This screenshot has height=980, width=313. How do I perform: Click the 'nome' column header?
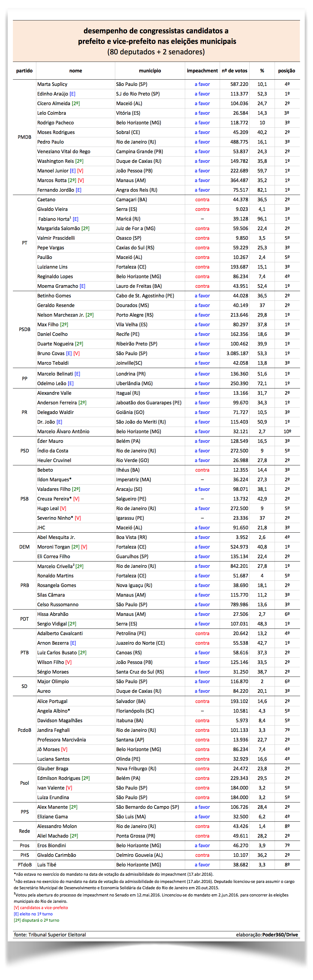pos(76,71)
